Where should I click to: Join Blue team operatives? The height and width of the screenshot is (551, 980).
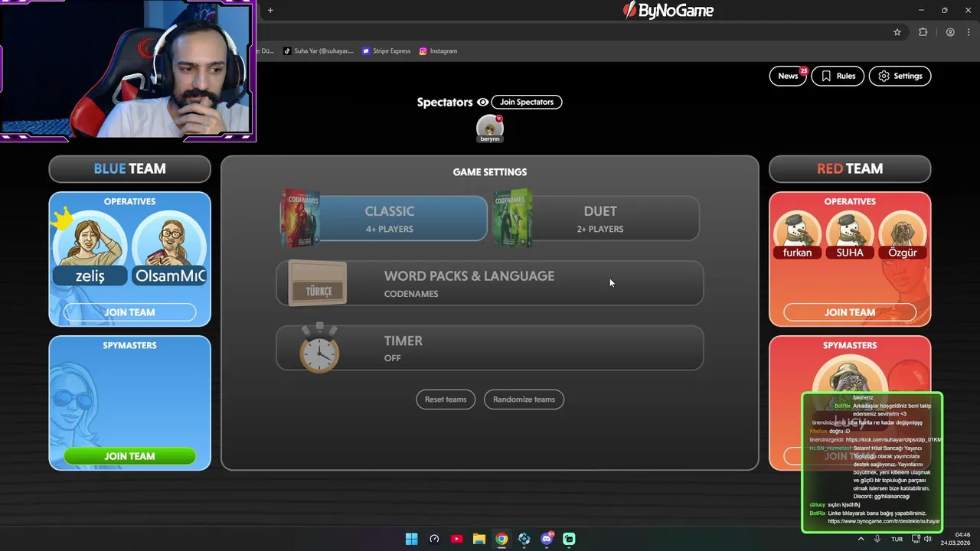[x=129, y=312]
